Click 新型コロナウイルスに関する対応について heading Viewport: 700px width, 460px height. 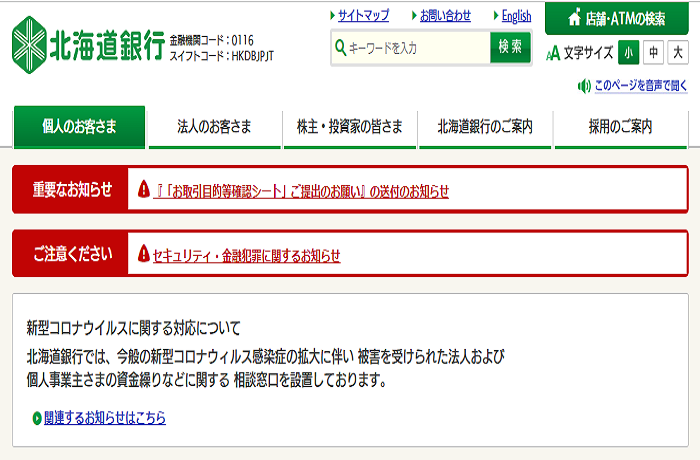click(x=133, y=328)
